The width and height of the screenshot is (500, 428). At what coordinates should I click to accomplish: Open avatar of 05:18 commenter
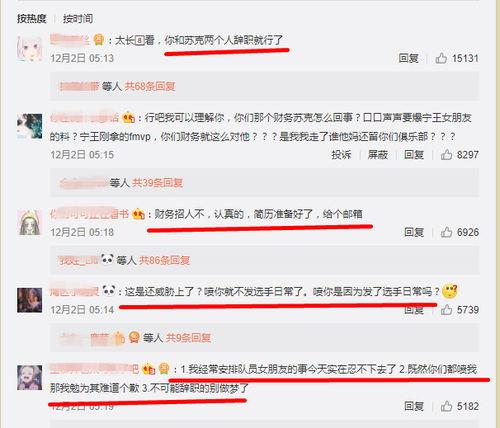[x=30, y=223]
